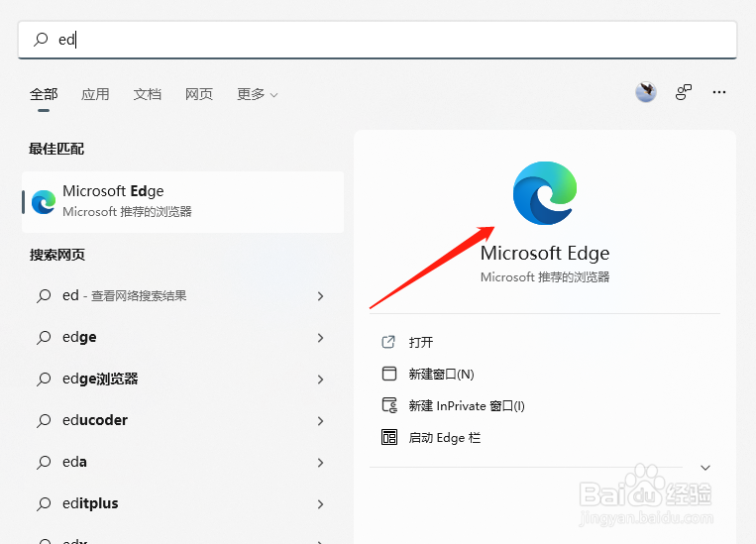Click the InPrivate window icon
Image resolution: width=756 pixels, height=544 pixels.
389,405
